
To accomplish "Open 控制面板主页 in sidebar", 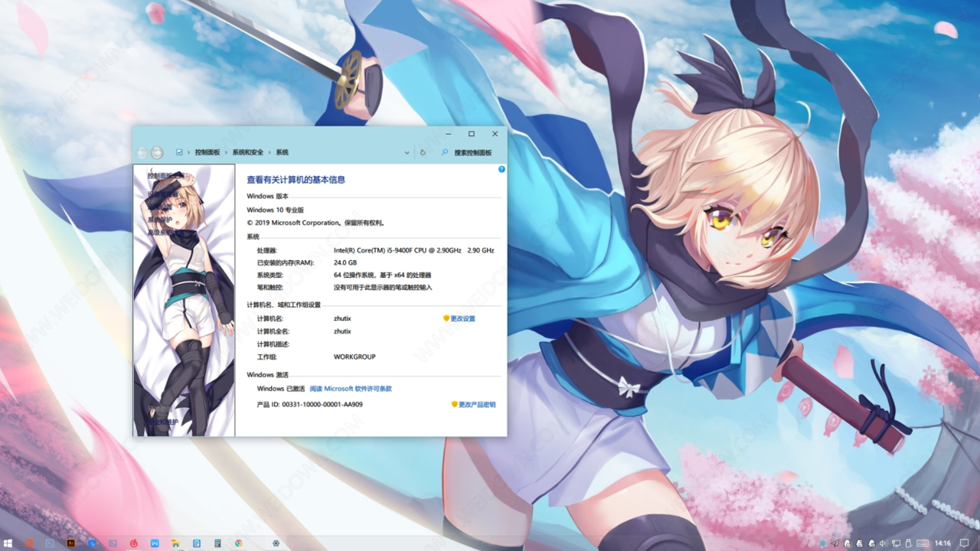I will coord(165,175).
